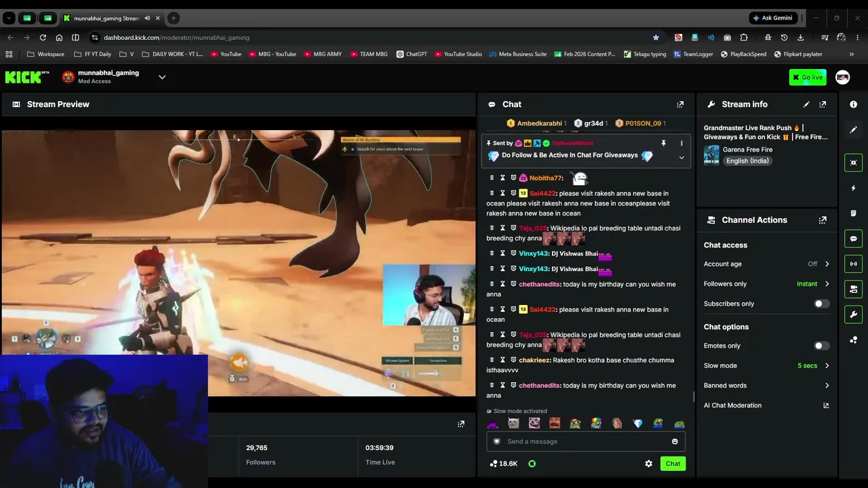The height and width of the screenshot is (488, 868).
Task: Expand the pinned message chevron
Action: point(682,157)
